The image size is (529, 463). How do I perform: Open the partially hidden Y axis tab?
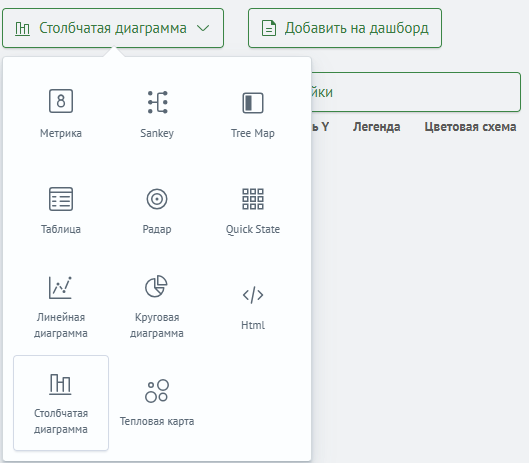pyautogui.click(x=320, y=127)
